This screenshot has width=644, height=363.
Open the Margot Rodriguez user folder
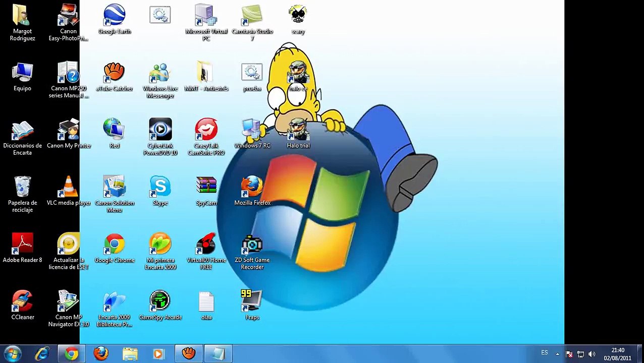click(22, 23)
